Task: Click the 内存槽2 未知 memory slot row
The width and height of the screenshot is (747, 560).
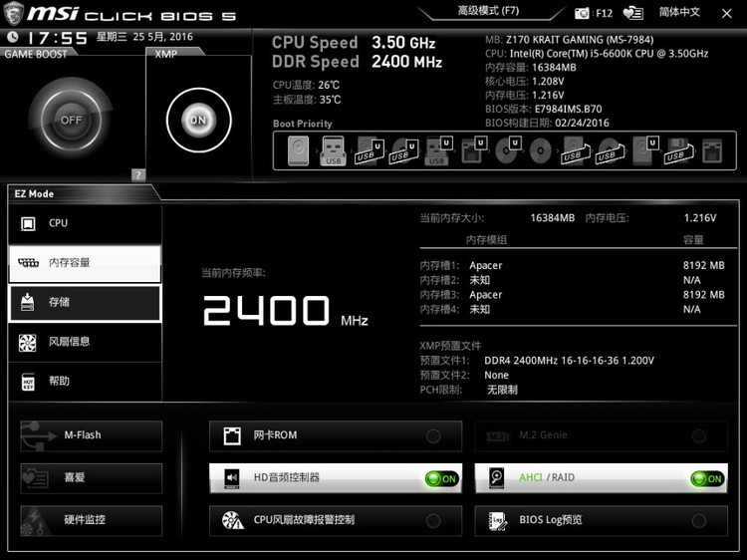Action: 572,280
